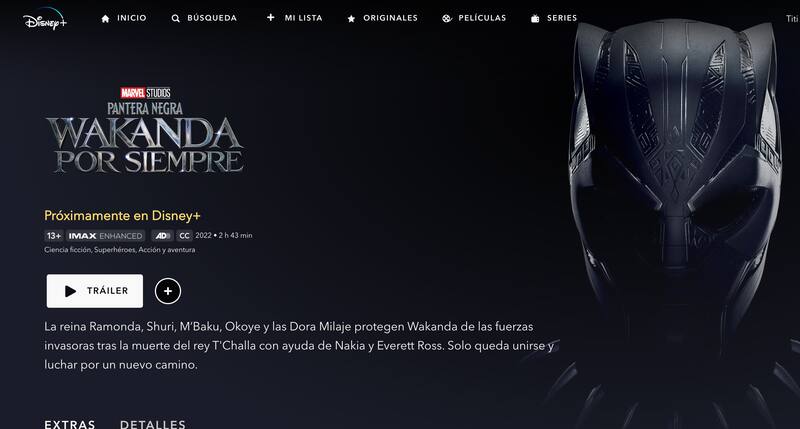This screenshot has height=429, width=800.
Task: Click the CC closed captions badge
Action: [184, 236]
